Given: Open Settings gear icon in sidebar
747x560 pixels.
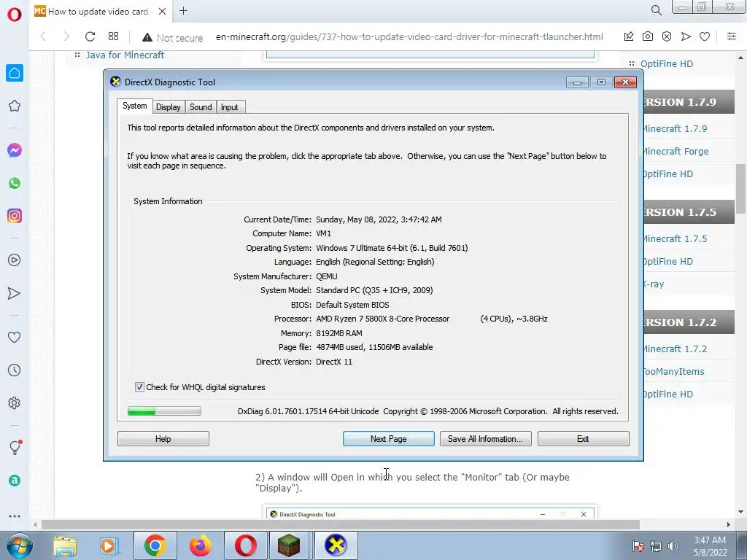Looking at the screenshot, I should coord(15,402).
